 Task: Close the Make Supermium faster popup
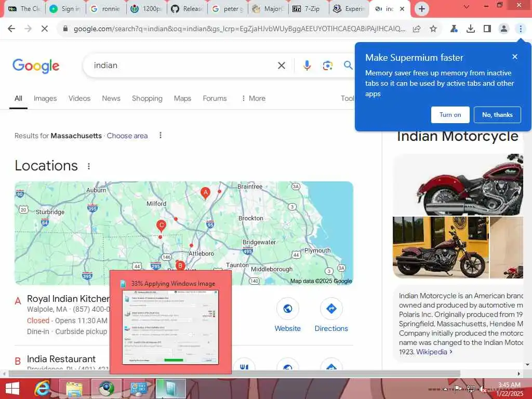[515, 57]
